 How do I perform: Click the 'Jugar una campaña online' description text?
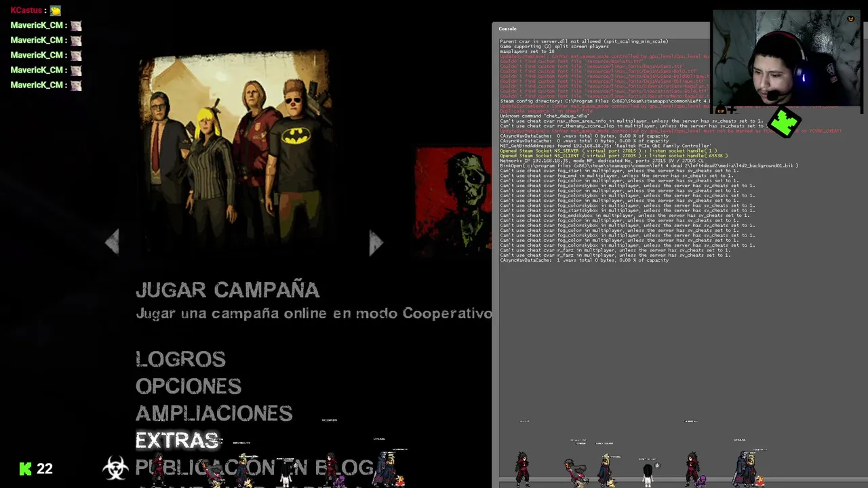tap(313, 313)
